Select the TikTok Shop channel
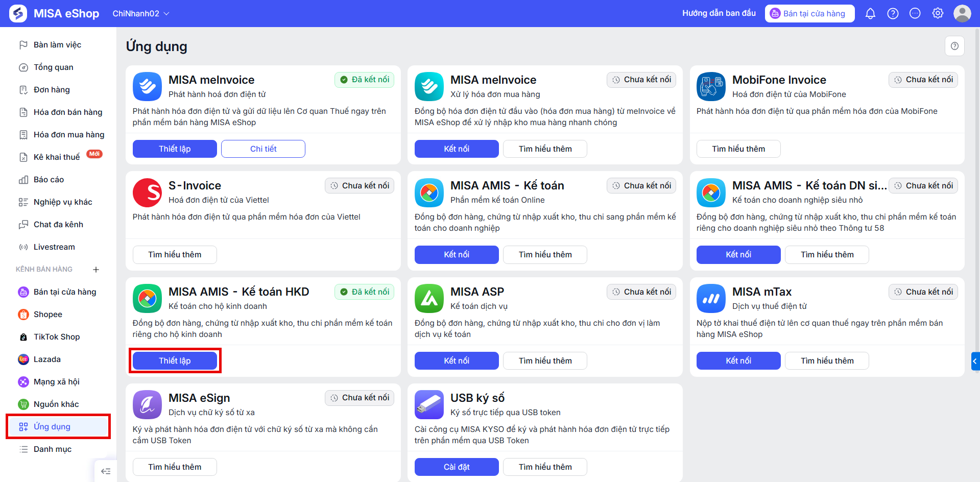The width and height of the screenshot is (980, 482). pos(58,337)
